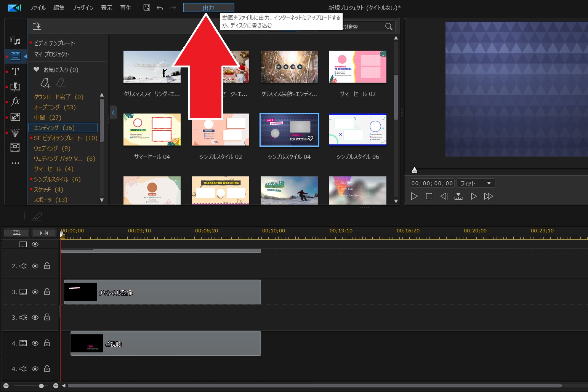Click track 4 video track icon

pyautogui.click(x=23, y=343)
